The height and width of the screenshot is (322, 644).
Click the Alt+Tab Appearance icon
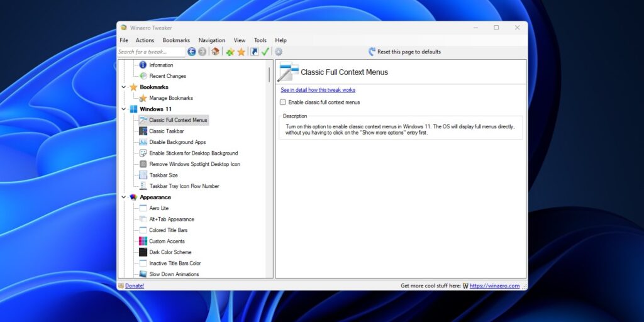coord(143,219)
